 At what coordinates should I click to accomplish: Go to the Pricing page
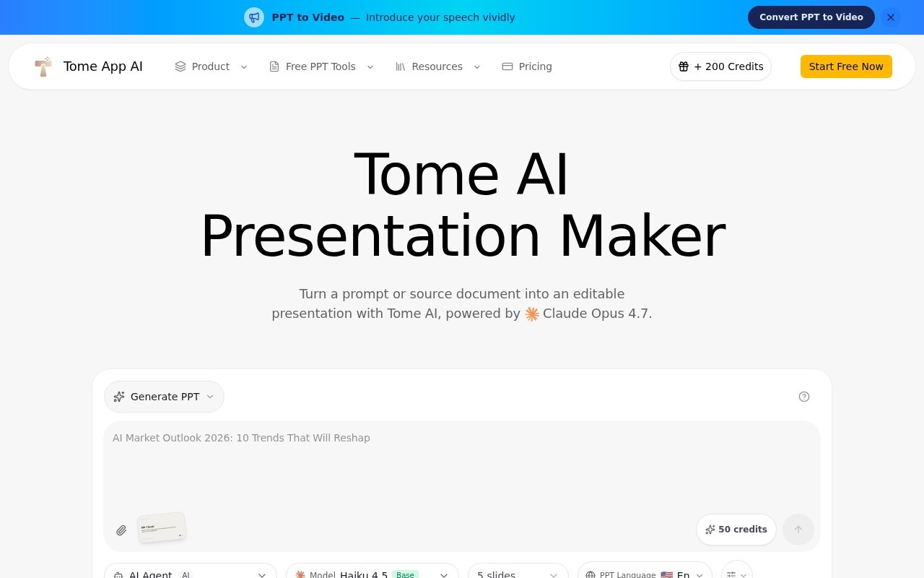point(527,66)
